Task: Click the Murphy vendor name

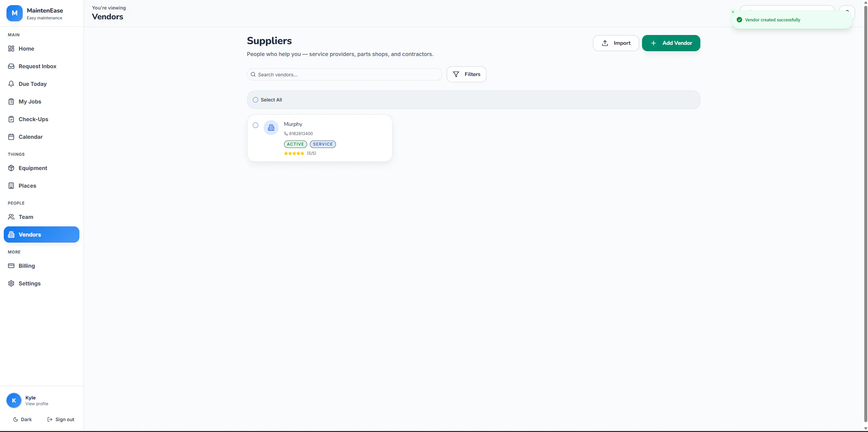Action: pyautogui.click(x=293, y=124)
